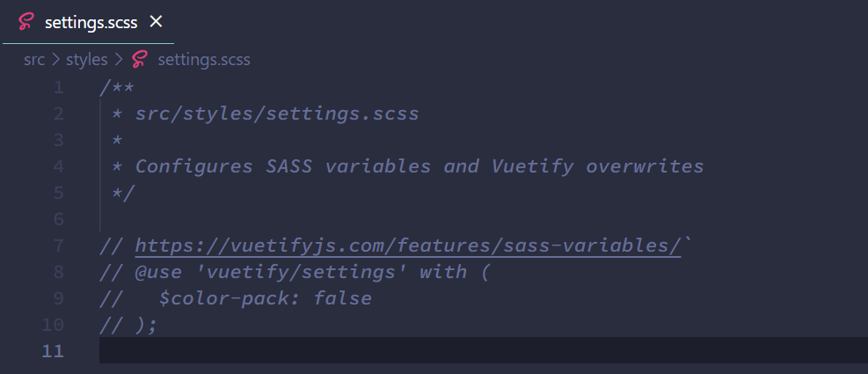868x374 pixels.
Task: Select the settings.scss editor tab
Action: [91, 23]
